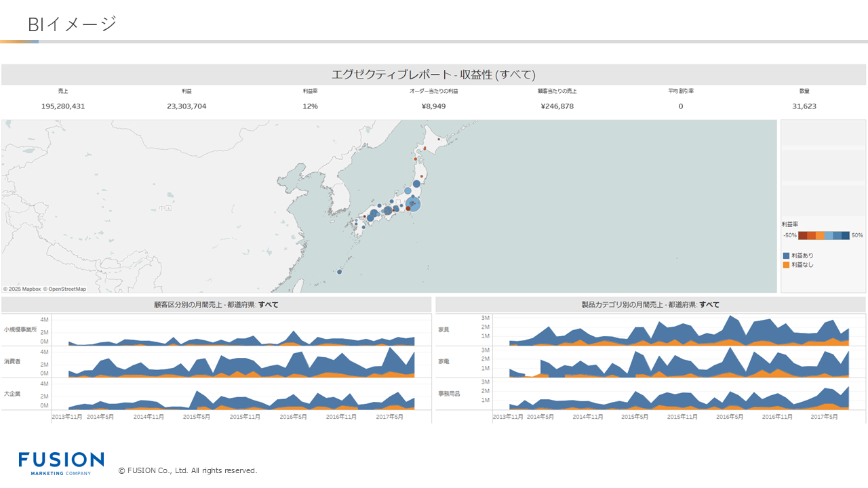Click the 中国 label on the map

coord(165,208)
